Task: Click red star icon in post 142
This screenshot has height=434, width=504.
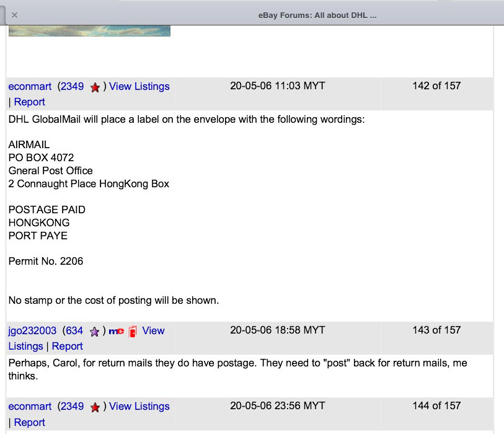Action: click(95, 87)
